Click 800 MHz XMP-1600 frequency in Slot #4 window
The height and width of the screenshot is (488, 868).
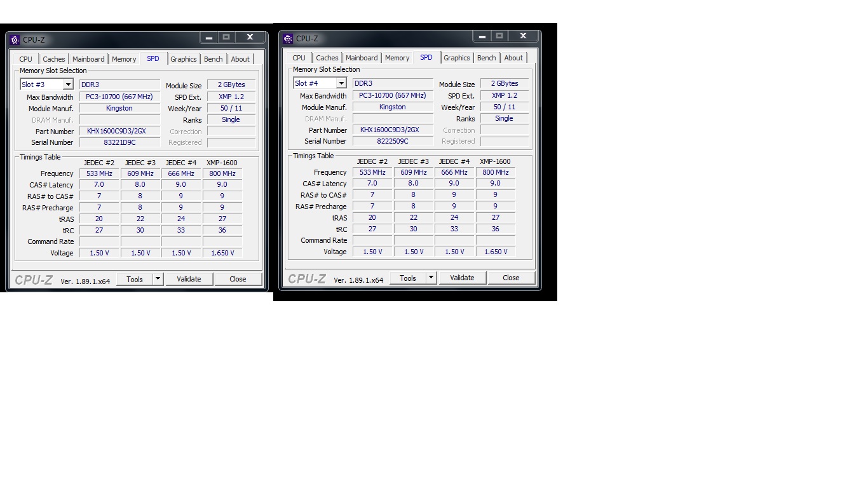(x=496, y=172)
